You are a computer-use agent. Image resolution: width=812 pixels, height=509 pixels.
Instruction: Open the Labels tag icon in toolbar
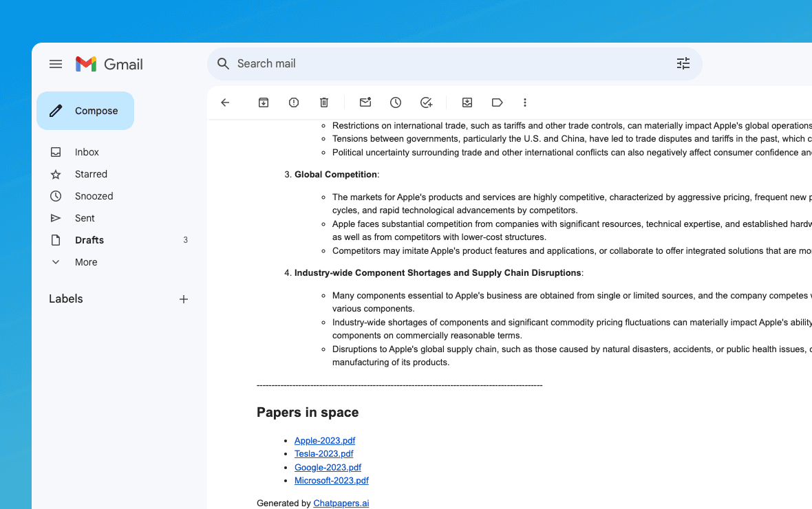click(x=497, y=102)
